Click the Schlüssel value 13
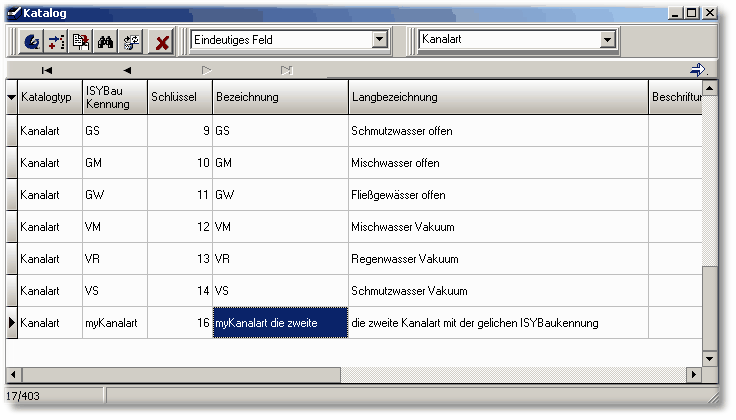Image resolution: width=736 pixels, height=420 pixels. [180, 259]
